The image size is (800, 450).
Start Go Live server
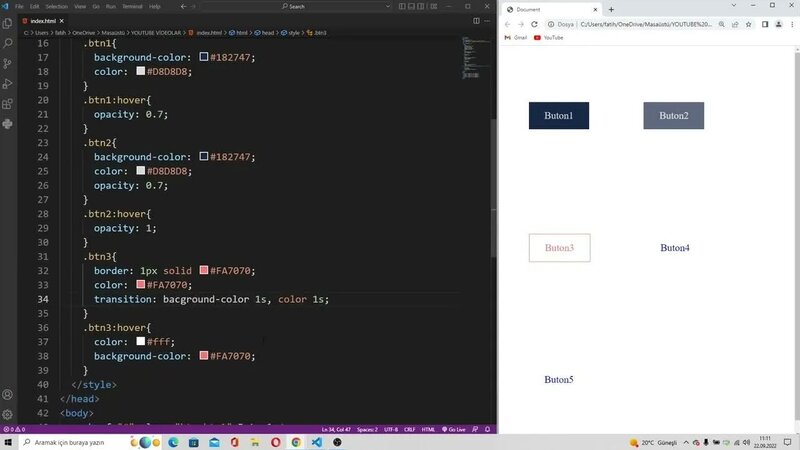pos(454,430)
